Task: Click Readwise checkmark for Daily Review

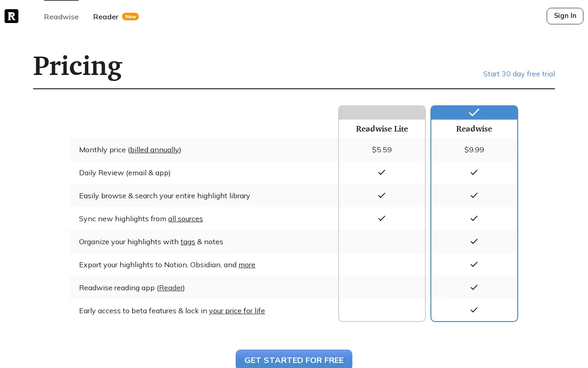Action: [474, 172]
